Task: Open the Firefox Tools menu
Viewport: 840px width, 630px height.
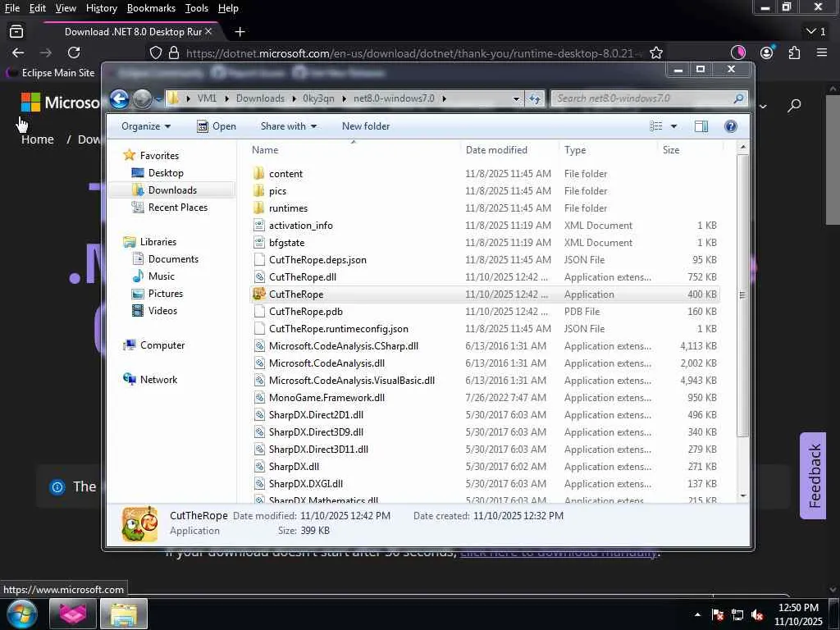Action: click(197, 8)
